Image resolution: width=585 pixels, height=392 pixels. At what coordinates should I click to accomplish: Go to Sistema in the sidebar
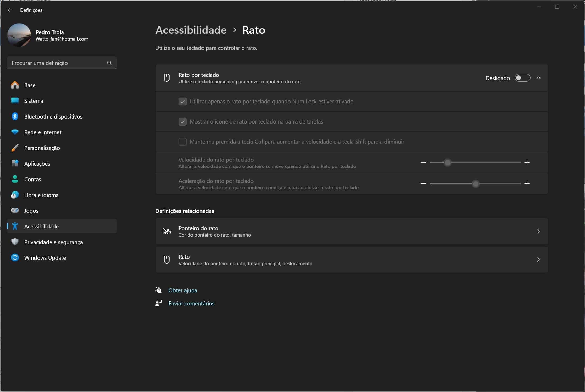click(34, 101)
